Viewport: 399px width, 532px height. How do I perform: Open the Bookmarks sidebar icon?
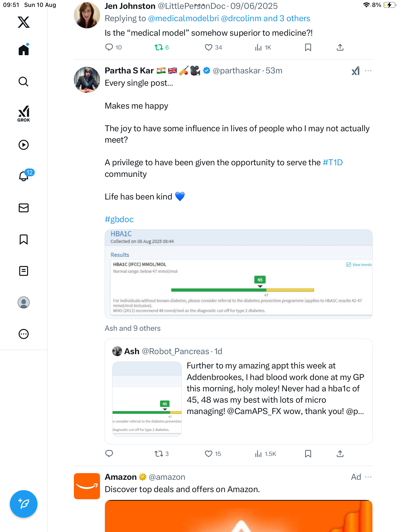tap(24, 239)
